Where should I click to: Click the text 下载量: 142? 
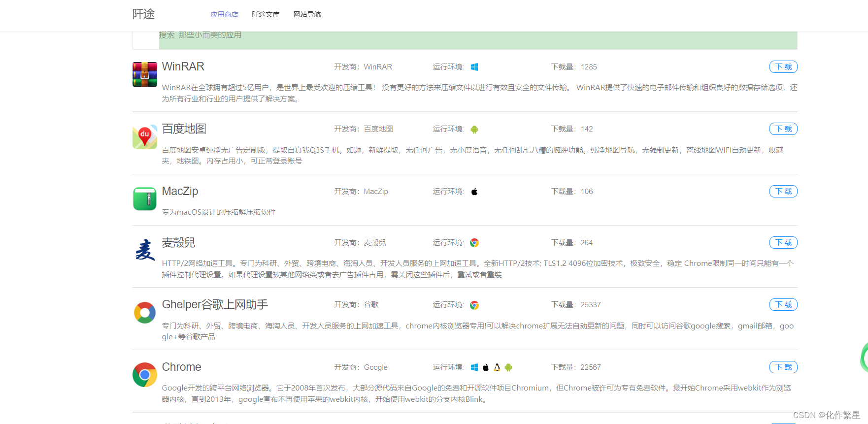tap(572, 129)
